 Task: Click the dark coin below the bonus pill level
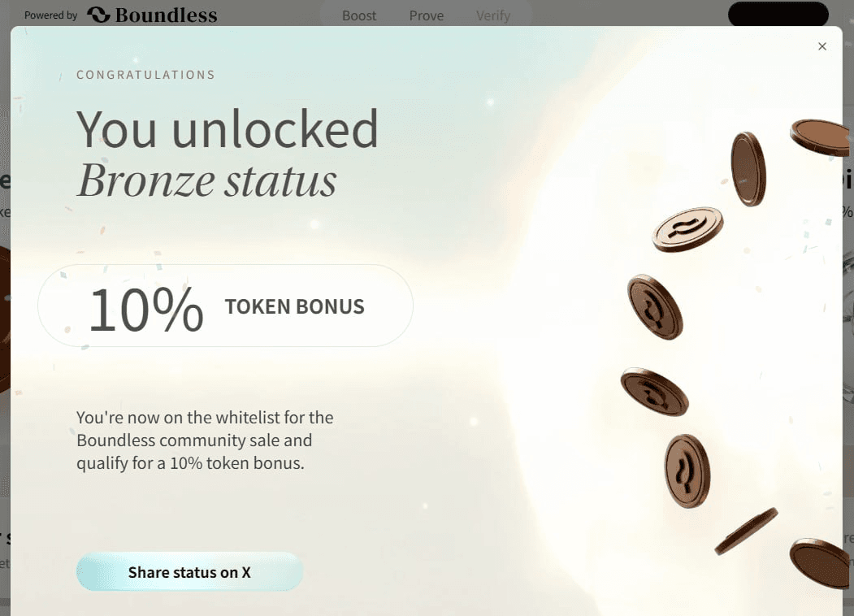655,392
